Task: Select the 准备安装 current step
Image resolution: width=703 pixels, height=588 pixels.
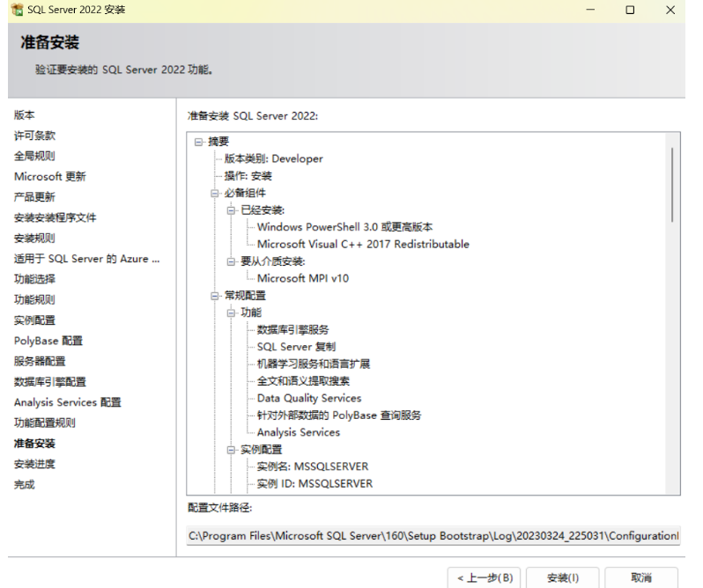Action: coord(34,444)
